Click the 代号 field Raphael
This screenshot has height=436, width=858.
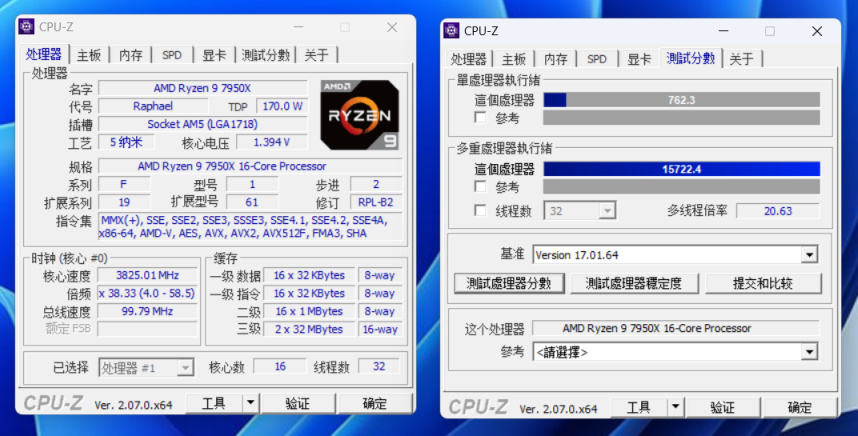153,106
